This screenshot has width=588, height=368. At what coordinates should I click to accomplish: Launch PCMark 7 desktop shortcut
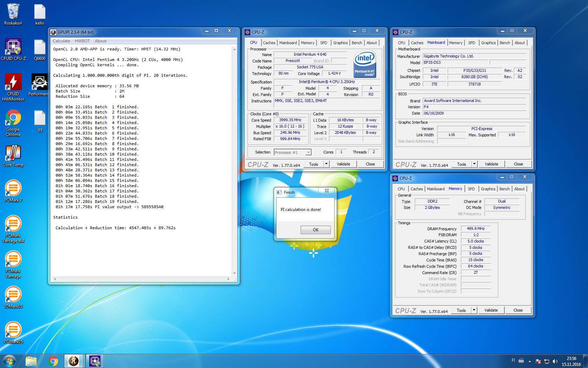click(x=13, y=191)
